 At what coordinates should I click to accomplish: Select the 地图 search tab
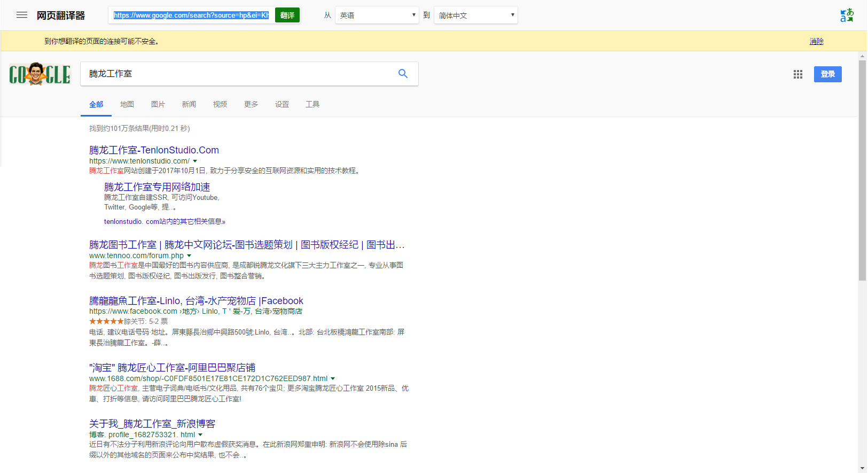127,104
